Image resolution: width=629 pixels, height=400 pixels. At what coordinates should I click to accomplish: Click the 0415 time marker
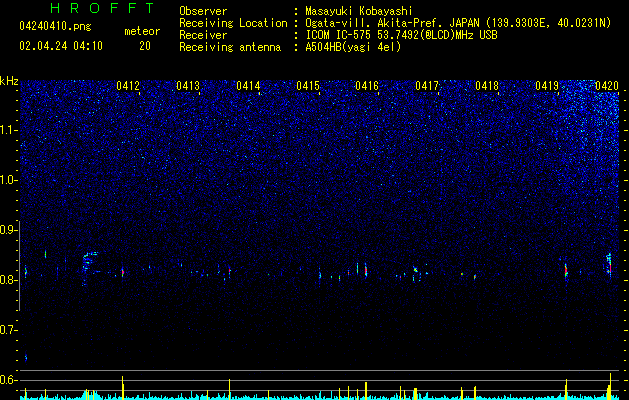coord(308,86)
